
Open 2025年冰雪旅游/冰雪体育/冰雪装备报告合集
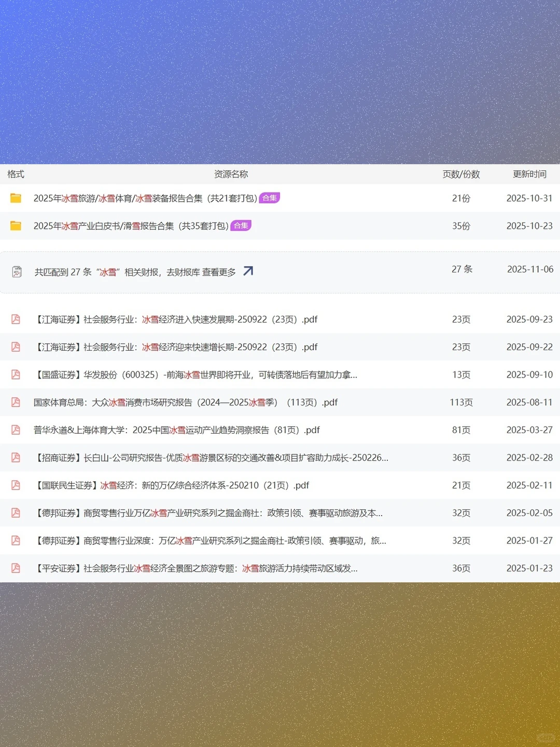click(145, 198)
